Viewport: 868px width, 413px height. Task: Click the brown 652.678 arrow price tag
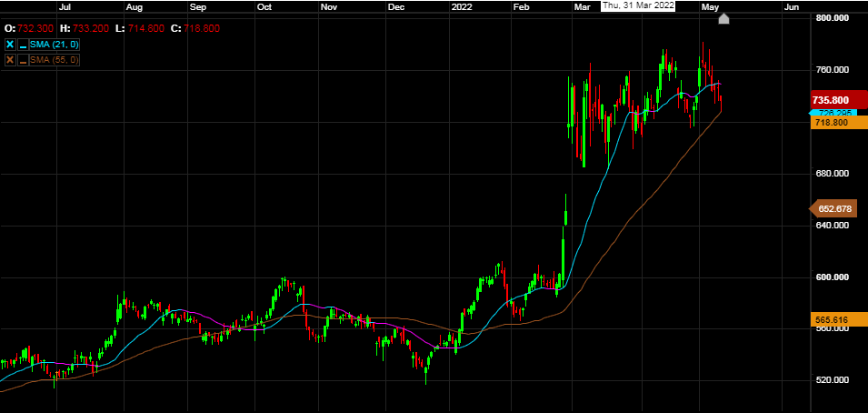point(833,209)
